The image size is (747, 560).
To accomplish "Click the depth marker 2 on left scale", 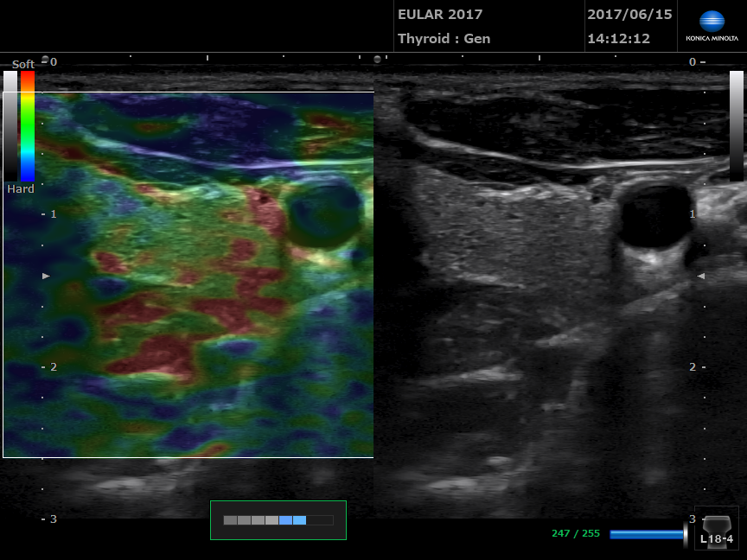I will [x=52, y=366].
